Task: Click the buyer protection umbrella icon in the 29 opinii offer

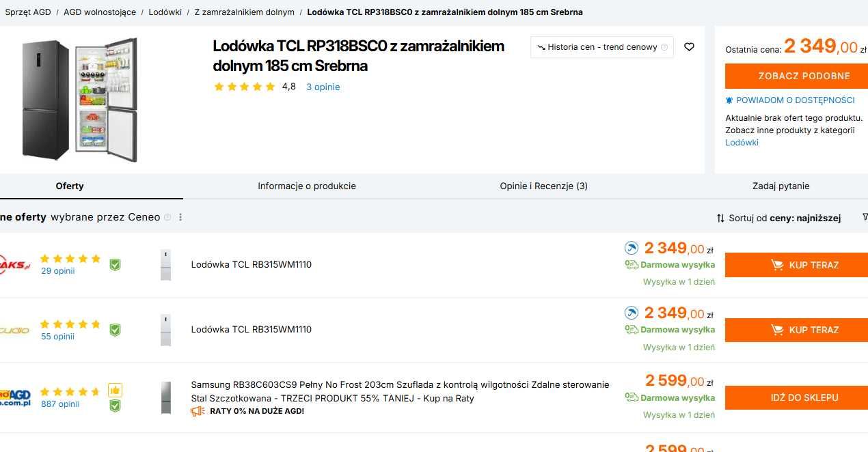Action: (632, 248)
